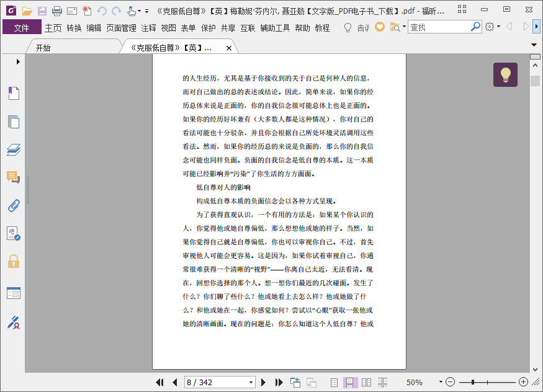Click the email envelope icon in the quick toolbar
This screenshot has height=392, width=543.
(x=72, y=11)
